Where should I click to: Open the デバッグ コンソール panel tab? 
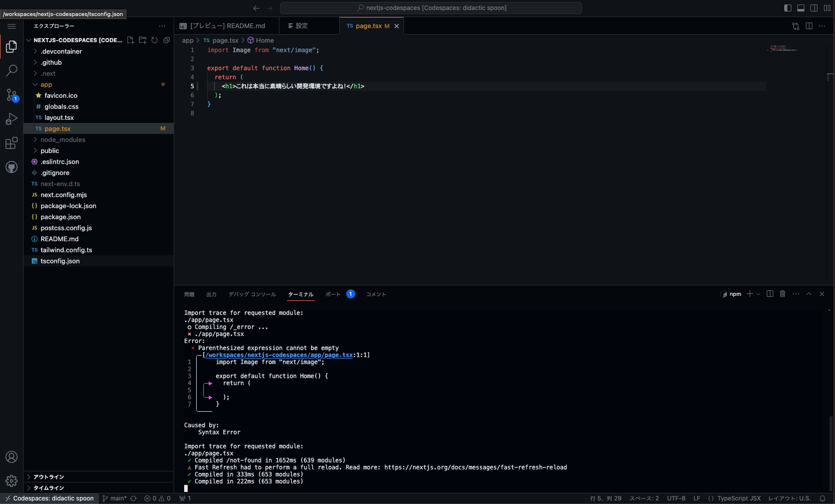252,294
